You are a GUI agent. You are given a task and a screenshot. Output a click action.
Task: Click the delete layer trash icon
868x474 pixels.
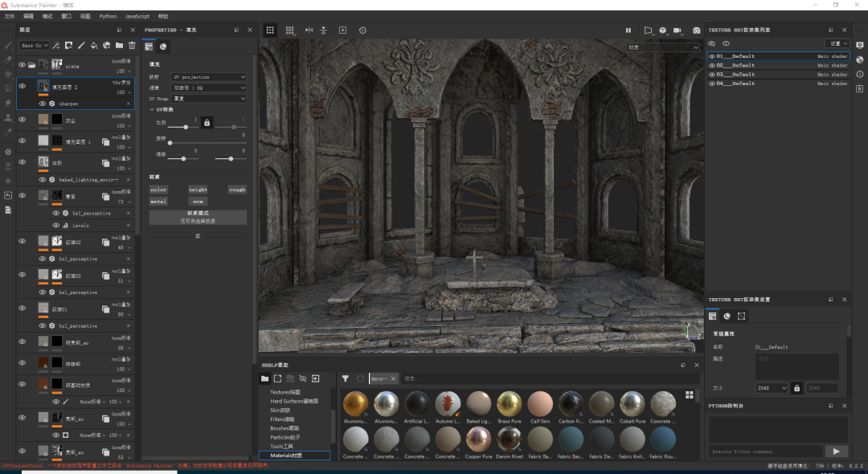pos(132,46)
